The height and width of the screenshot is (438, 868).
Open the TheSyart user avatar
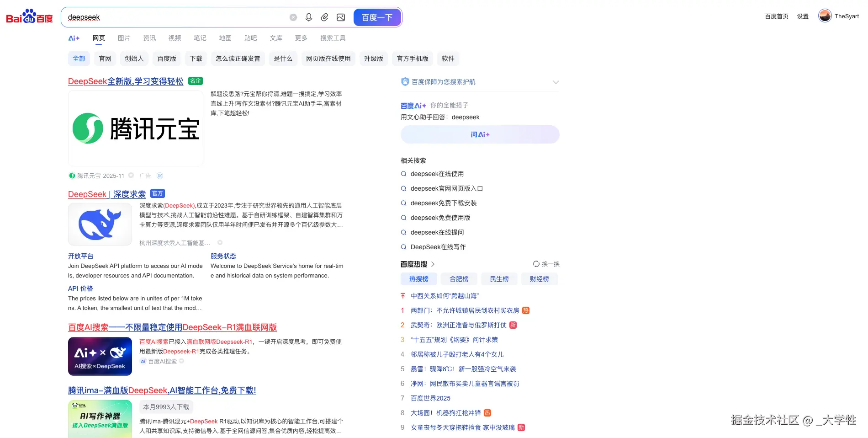[x=825, y=15]
